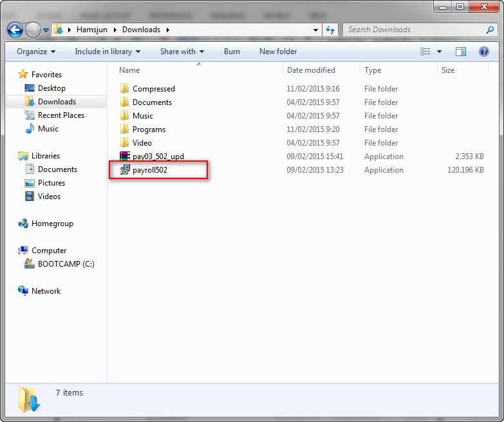504x422 pixels.
Task: Expand the Share with dropdown
Action: tap(182, 52)
